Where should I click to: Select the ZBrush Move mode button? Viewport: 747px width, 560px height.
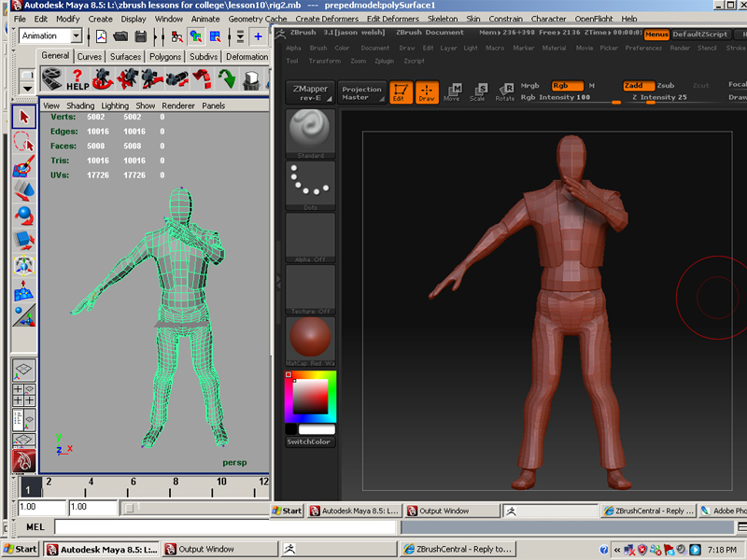click(452, 91)
